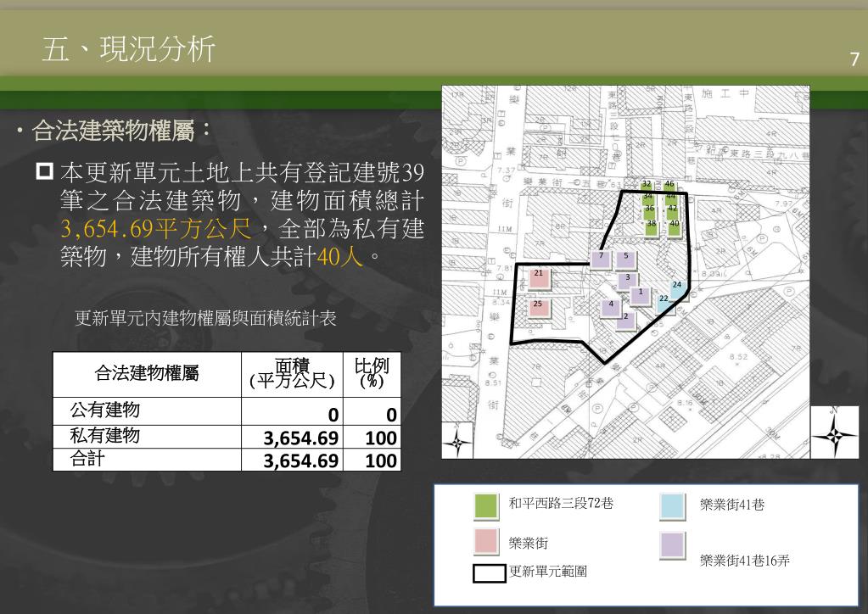
Task: Click the small compass rose inside the map corner
Action: (x=457, y=440)
